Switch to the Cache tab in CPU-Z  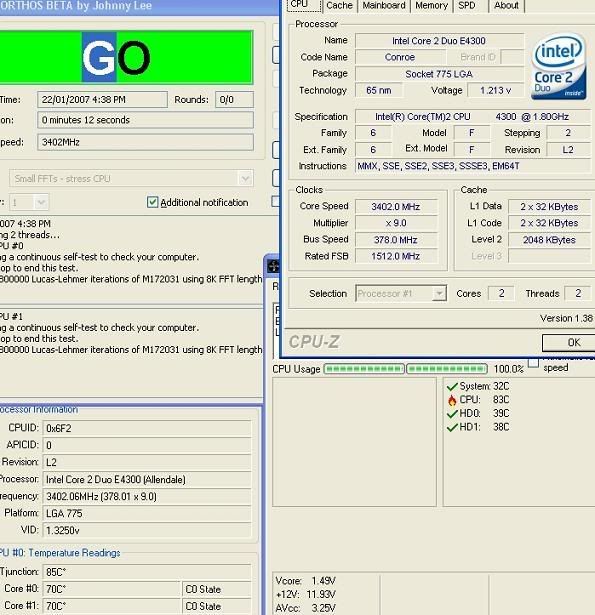click(339, 5)
